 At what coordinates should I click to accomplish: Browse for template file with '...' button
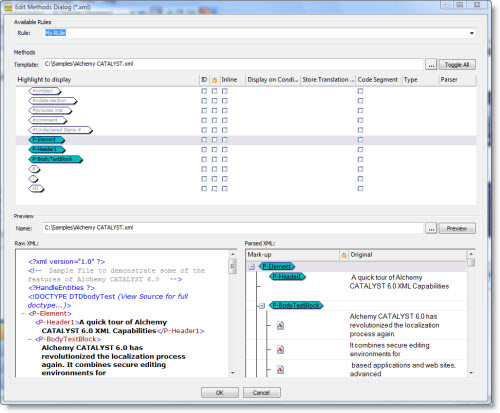pos(431,65)
